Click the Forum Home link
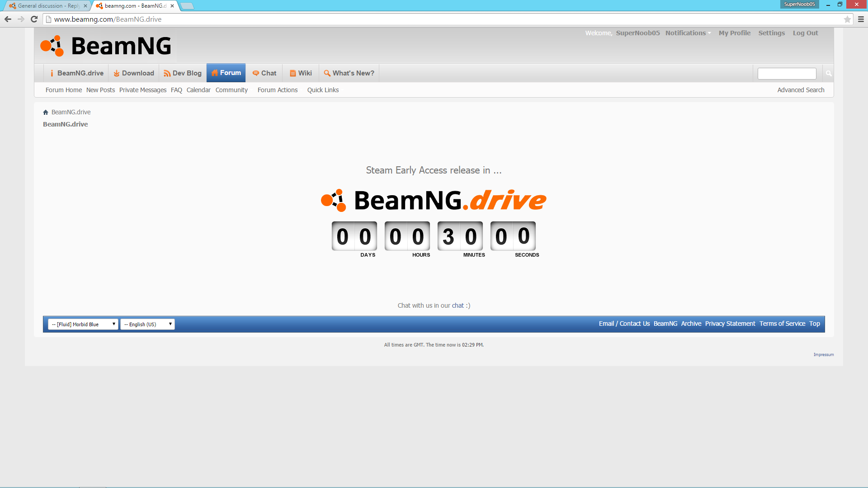Image resolution: width=868 pixels, height=488 pixels. point(64,90)
